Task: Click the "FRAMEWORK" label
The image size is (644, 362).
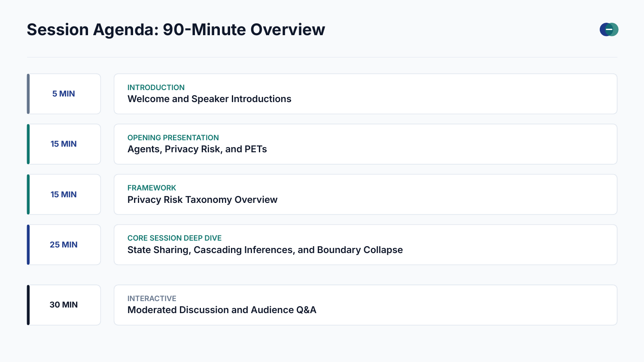Action: 152,188
